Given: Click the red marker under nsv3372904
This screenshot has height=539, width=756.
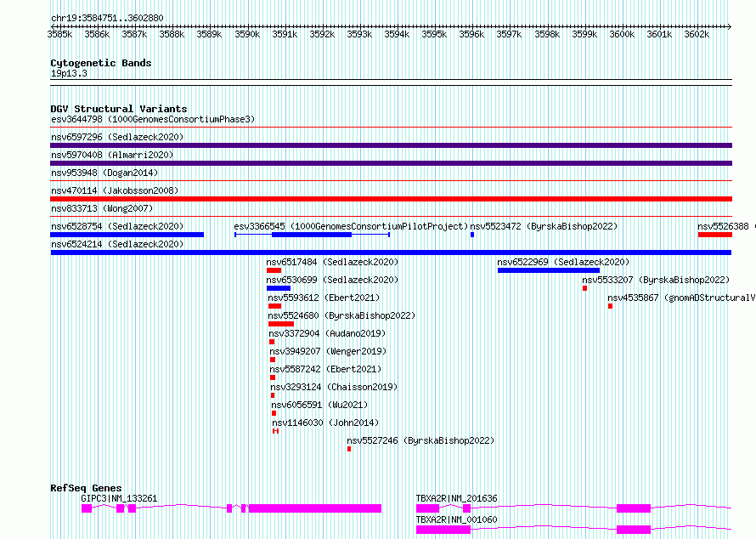Looking at the screenshot, I should [x=272, y=342].
